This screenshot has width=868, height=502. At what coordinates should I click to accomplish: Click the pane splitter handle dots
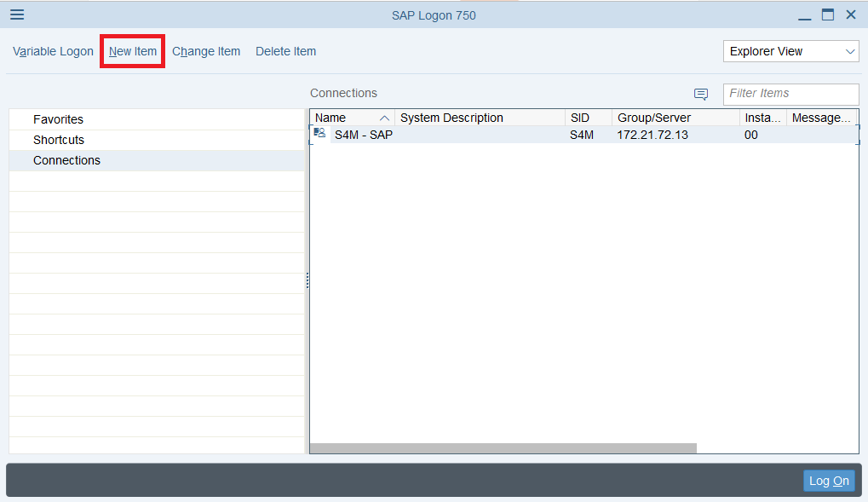308,281
